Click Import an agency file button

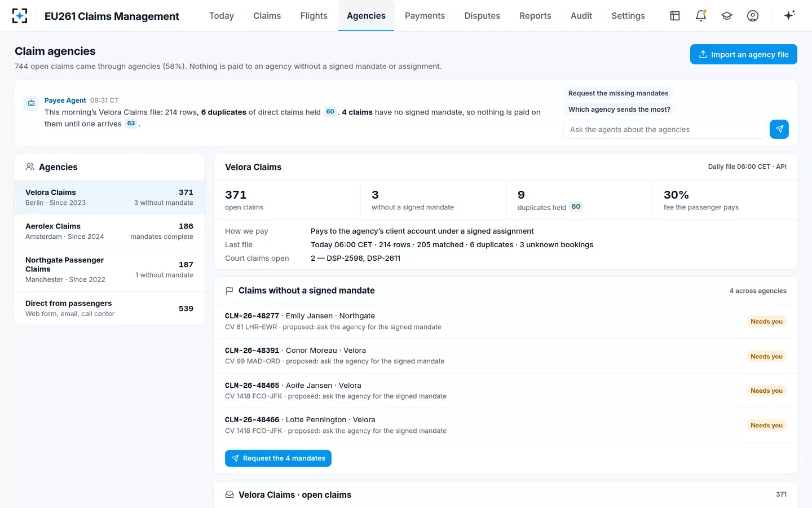(743, 54)
